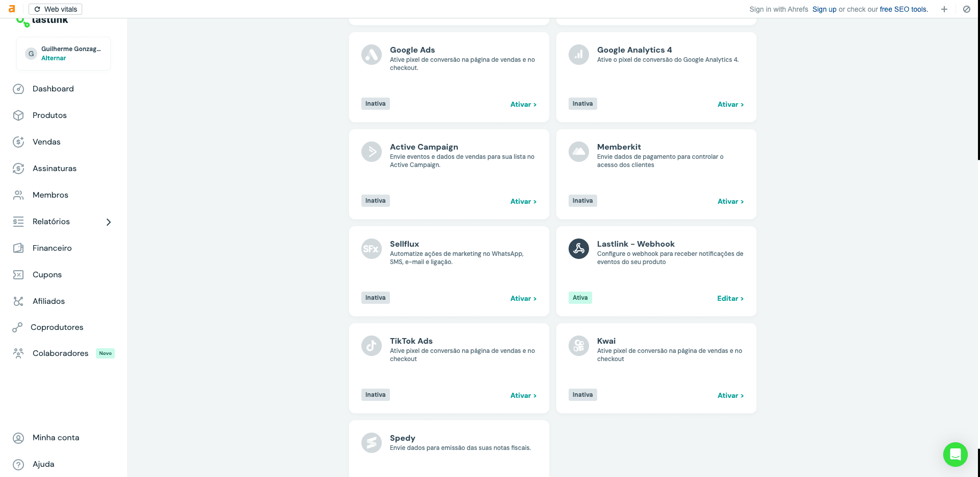Click the Kwai logo icon
980x477 pixels.
pyautogui.click(x=579, y=346)
